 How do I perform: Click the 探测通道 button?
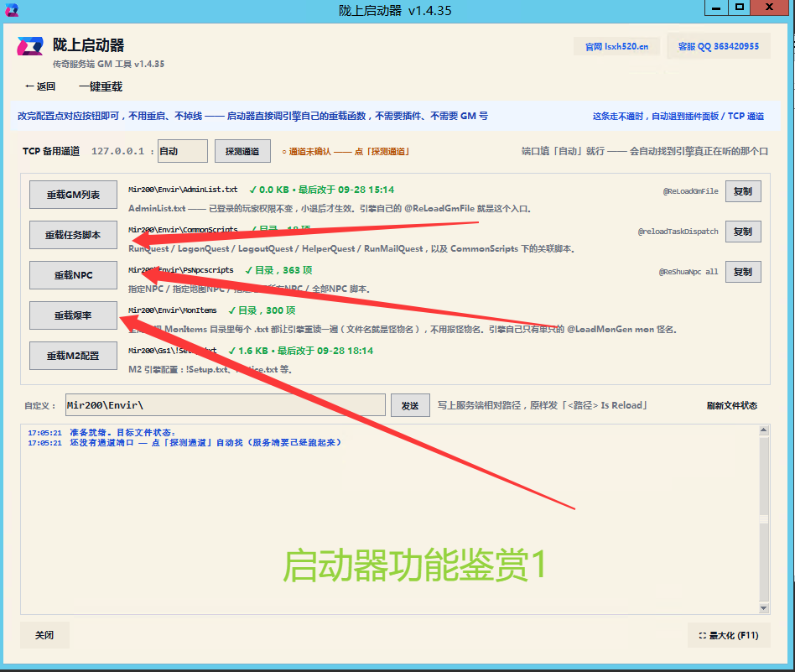[242, 151]
